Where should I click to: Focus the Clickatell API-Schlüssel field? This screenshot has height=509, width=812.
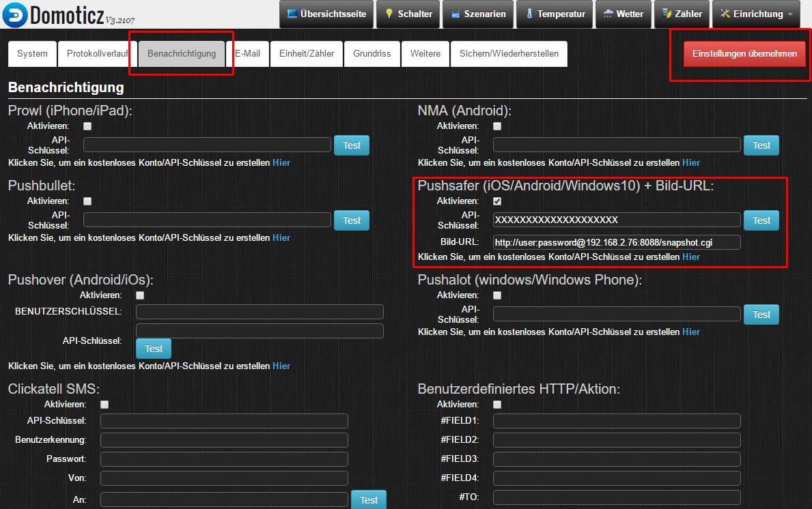(224, 421)
